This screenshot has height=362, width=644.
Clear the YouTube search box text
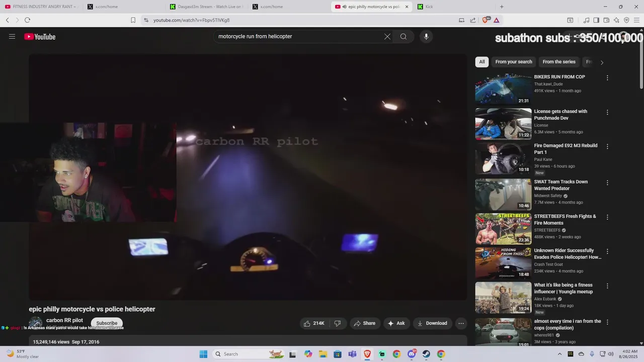[x=387, y=36]
